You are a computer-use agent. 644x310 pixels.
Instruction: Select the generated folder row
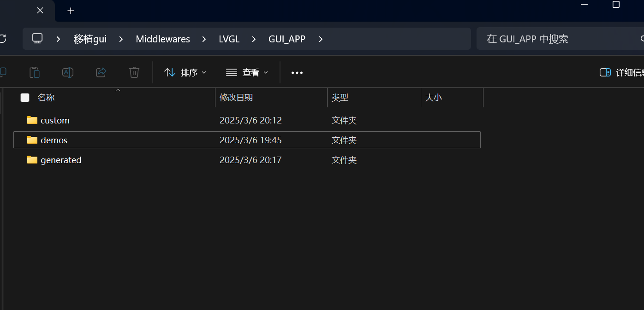click(60, 160)
